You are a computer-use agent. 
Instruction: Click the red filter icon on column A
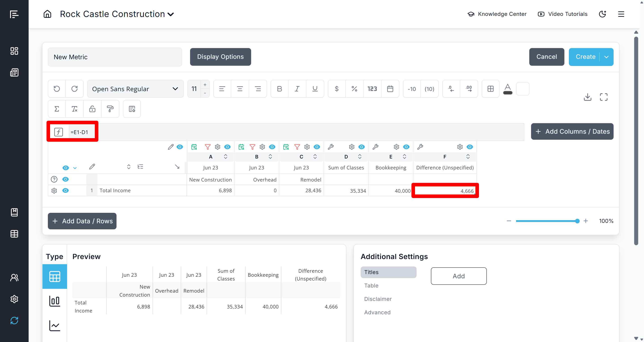(208, 147)
